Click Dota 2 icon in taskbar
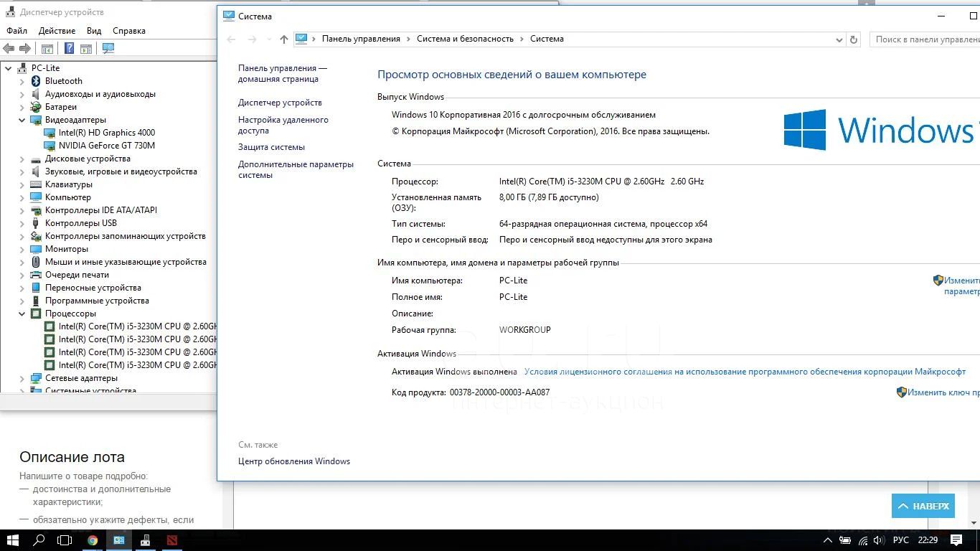980x551 pixels. [172, 540]
